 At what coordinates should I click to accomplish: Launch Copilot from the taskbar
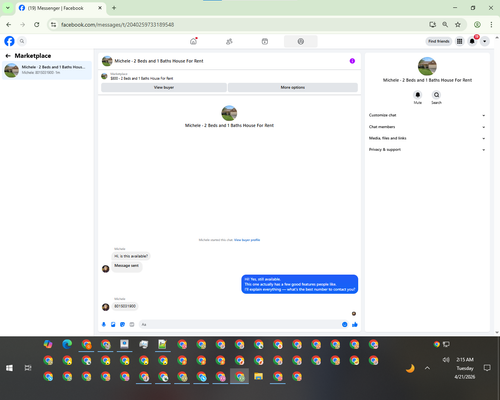tap(48, 344)
